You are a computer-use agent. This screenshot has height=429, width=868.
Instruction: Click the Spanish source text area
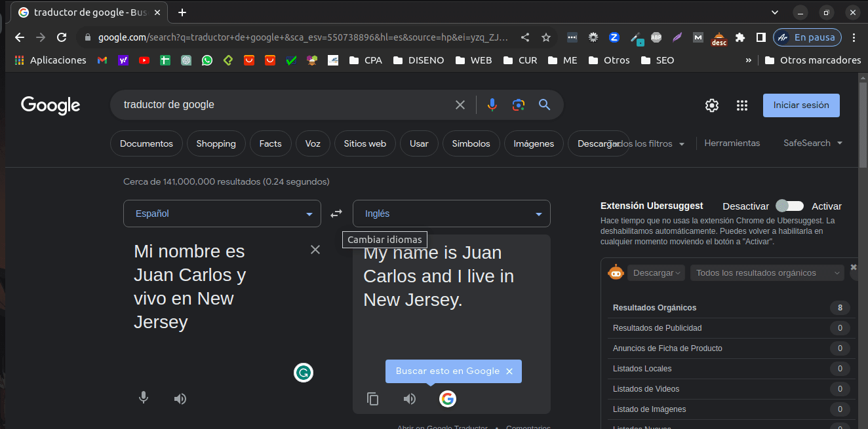216,287
